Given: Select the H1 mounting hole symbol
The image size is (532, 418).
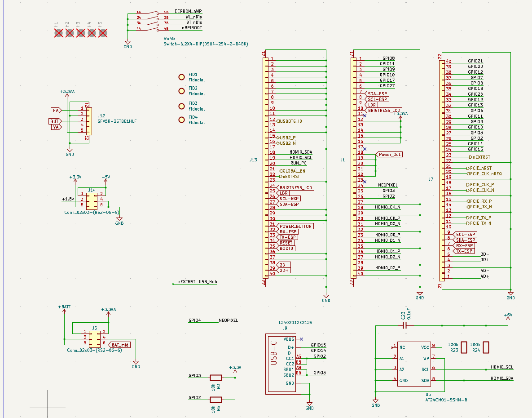Looking at the screenshot, I should [59, 33].
